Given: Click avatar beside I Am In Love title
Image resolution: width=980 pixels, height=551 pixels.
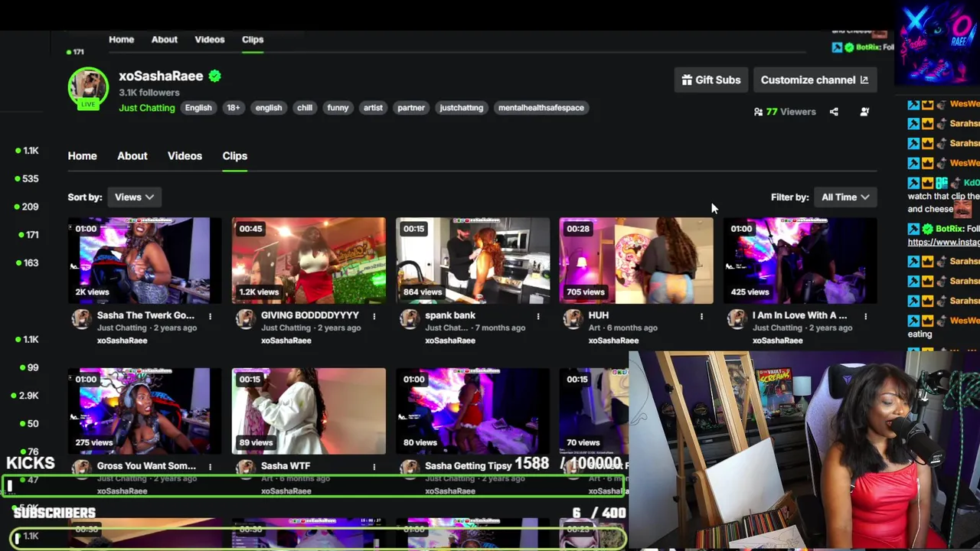Looking at the screenshot, I should pos(737,318).
